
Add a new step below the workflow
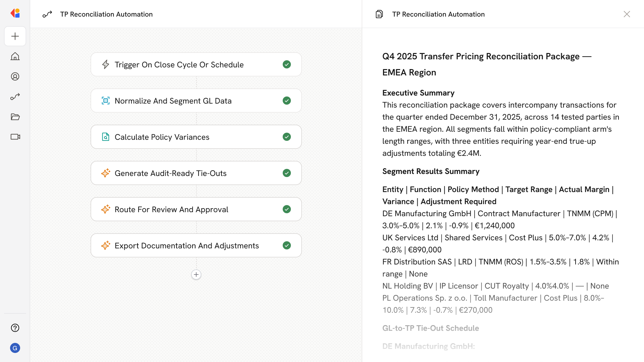tap(196, 275)
